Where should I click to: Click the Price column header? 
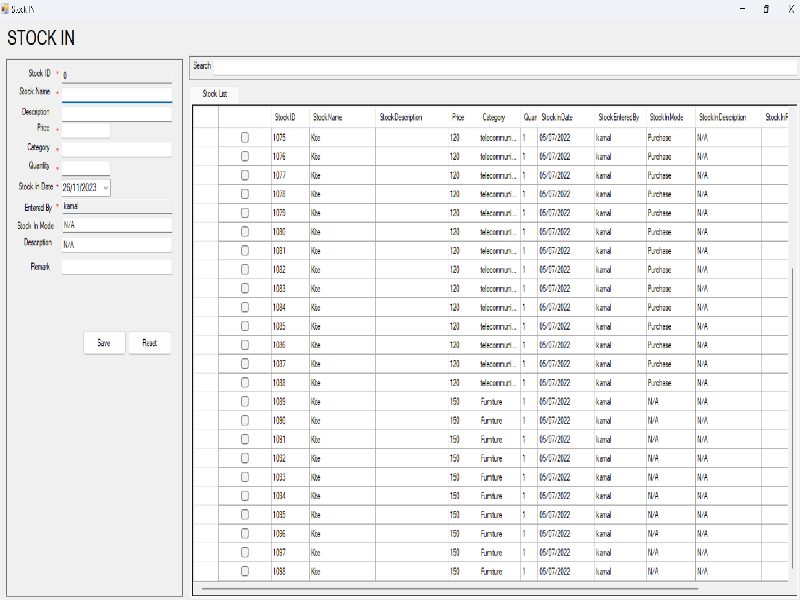458,117
